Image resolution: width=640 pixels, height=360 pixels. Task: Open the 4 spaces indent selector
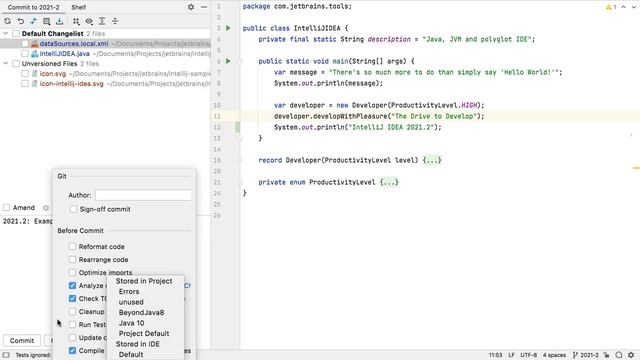(x=554, y=355)
